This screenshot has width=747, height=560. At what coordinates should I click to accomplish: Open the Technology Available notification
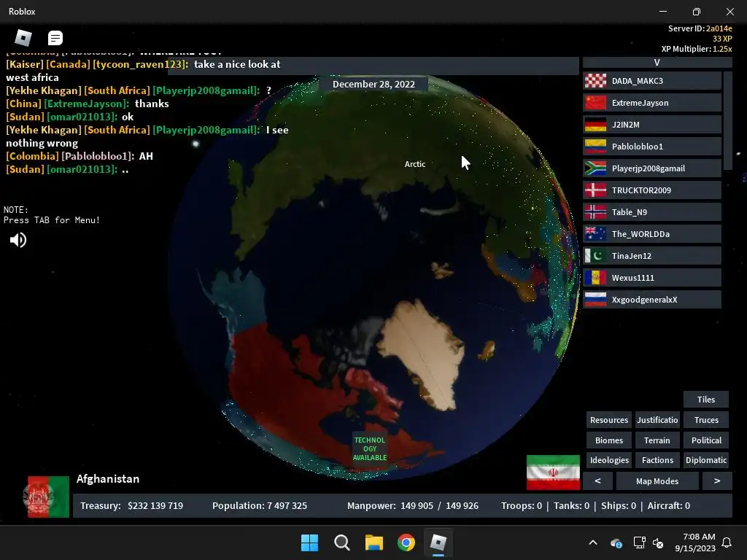click(x=370, y=448)
